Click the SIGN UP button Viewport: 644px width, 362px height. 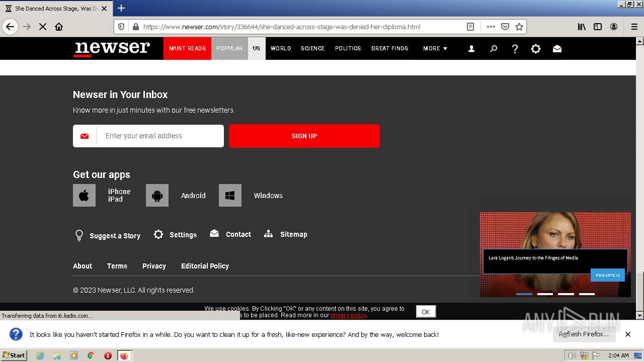click(304, 136)
